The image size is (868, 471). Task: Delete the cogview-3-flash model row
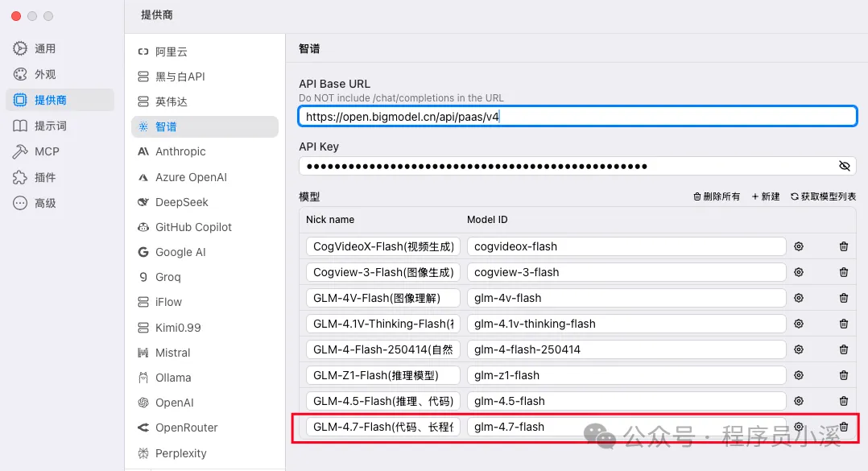844,272
